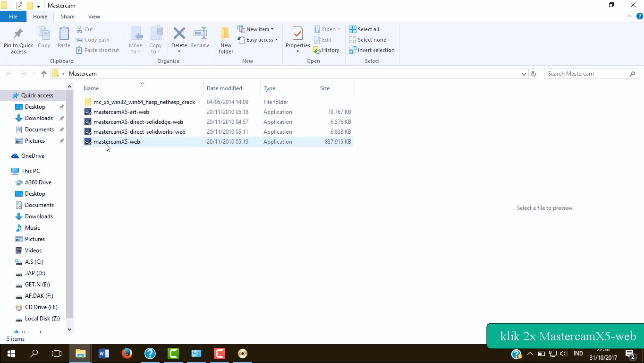The height and width of the screenshot is (363, 644).
Task: Open the Copy to dropdown
Action: click(x=156, y=40)
